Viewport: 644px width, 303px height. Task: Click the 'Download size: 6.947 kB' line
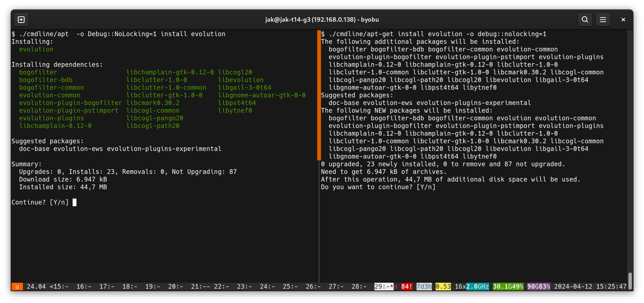[63, 179]
